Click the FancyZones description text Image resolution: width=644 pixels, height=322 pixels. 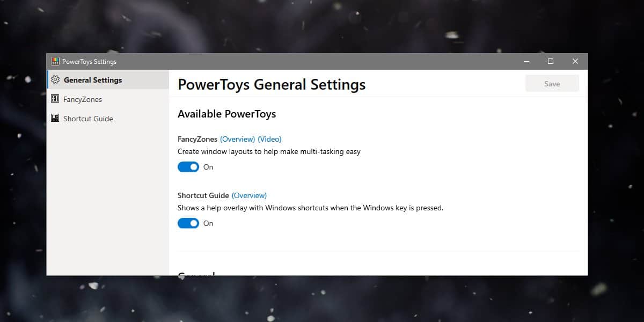[x=269, y=151]
